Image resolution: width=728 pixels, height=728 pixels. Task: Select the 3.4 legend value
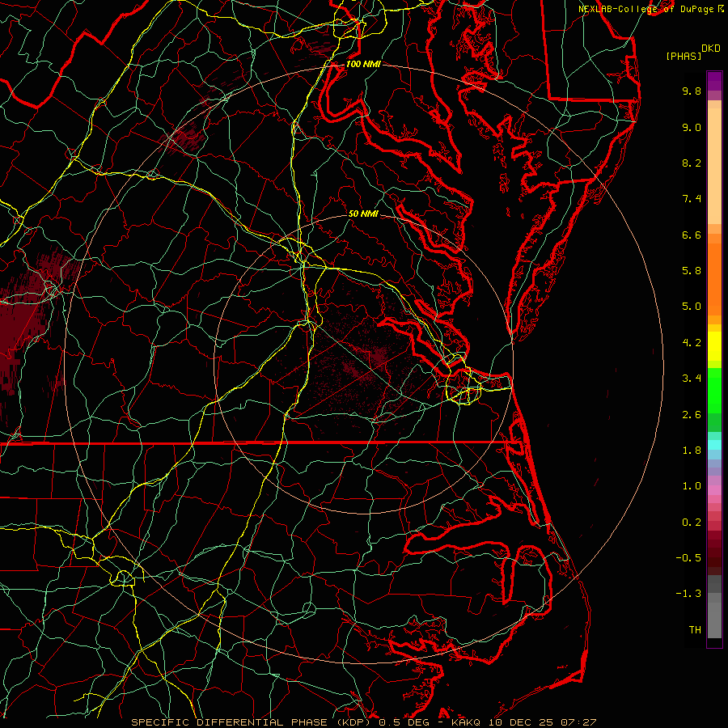692,379
